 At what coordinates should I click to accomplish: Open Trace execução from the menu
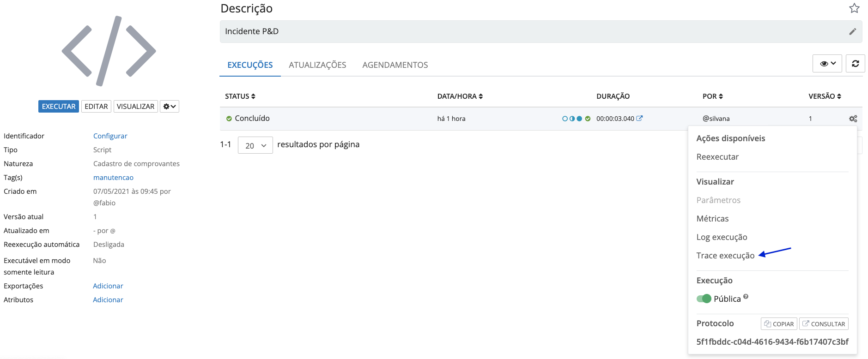[725, 256]
